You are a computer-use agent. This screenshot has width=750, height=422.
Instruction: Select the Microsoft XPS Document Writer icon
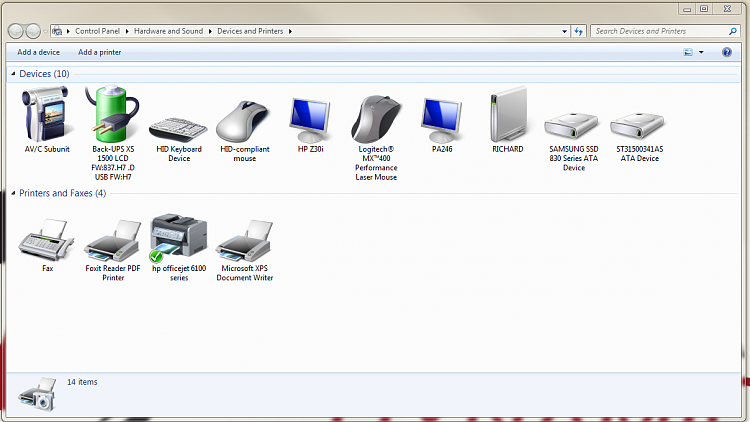[x=244, y=241]
